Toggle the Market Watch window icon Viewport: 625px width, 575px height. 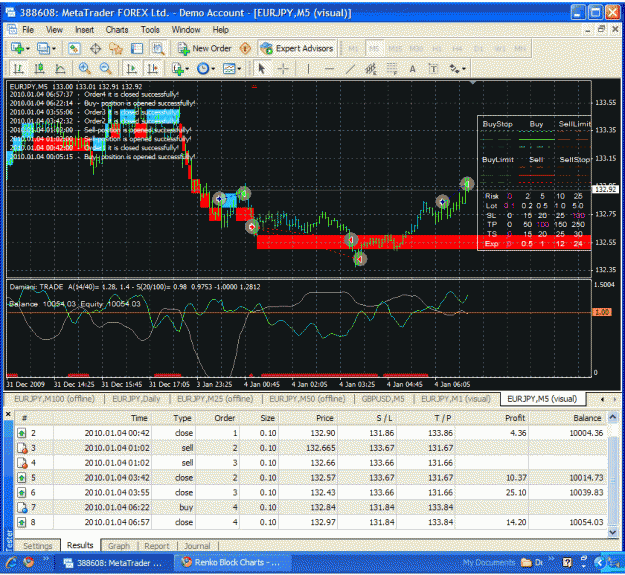(x=74, y=49)
